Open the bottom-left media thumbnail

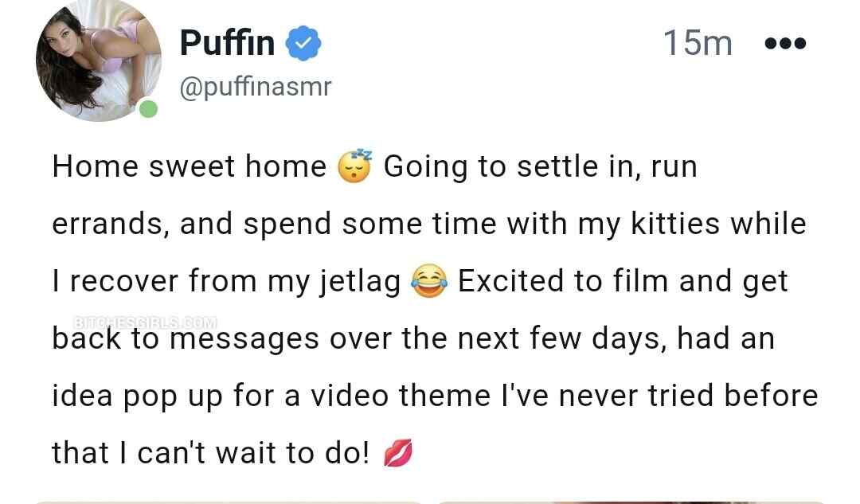[x=227, y=502]
